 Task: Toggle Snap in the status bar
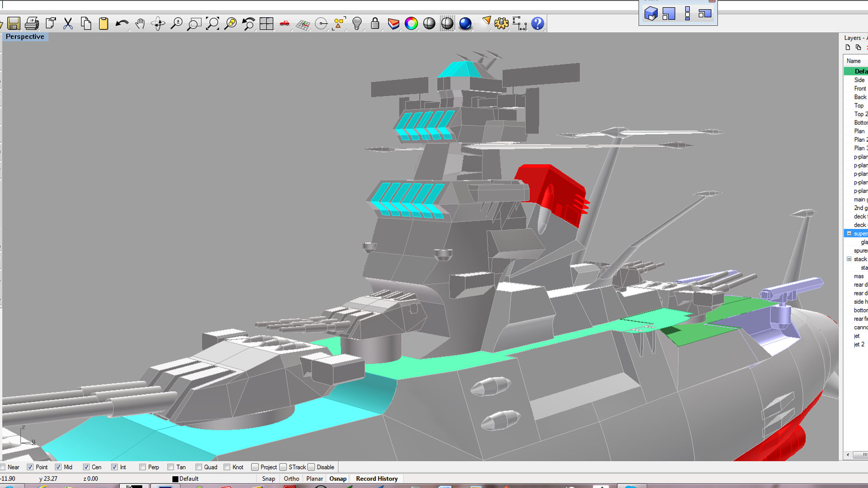269,479
